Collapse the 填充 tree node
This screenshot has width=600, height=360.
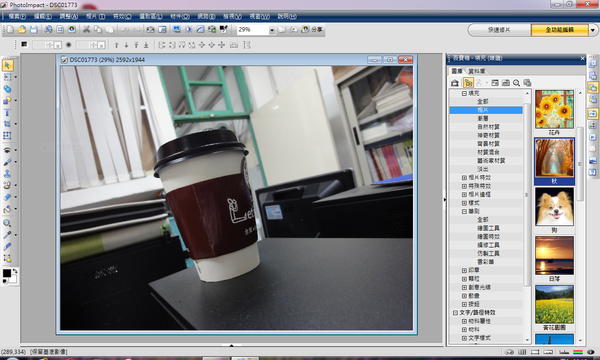[464, 93]
